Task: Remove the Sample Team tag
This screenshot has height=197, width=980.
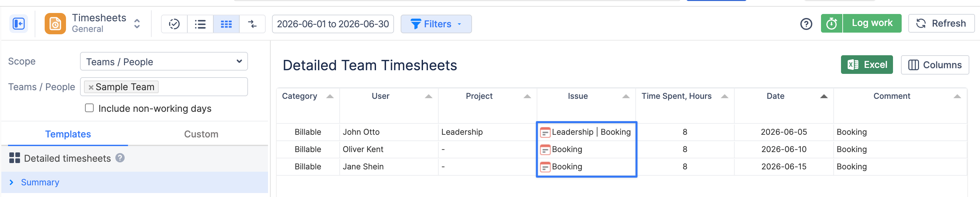Action: coord(91,87)
